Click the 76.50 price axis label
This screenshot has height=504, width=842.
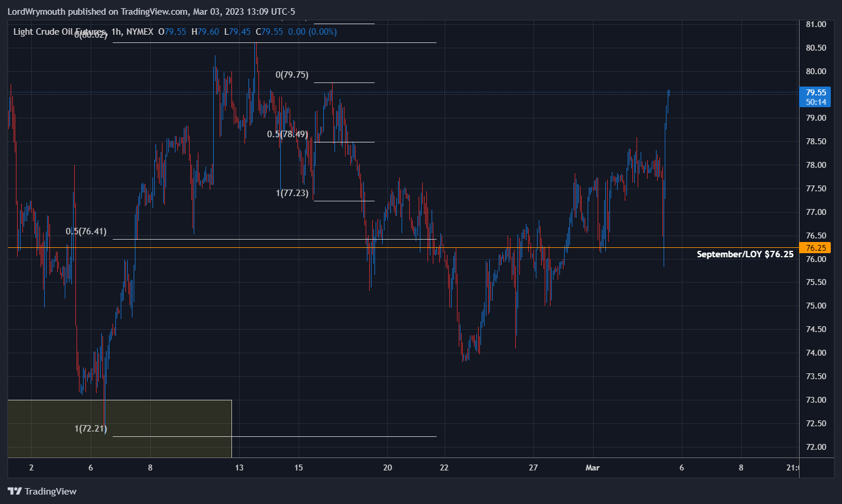(x=816, y=236)
